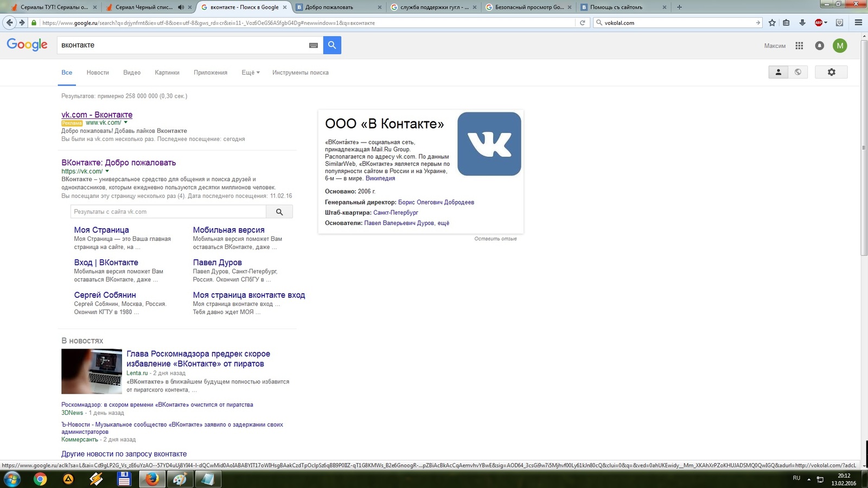
Task: Open the Google apps grid
Action: click(x=799, y=46)
